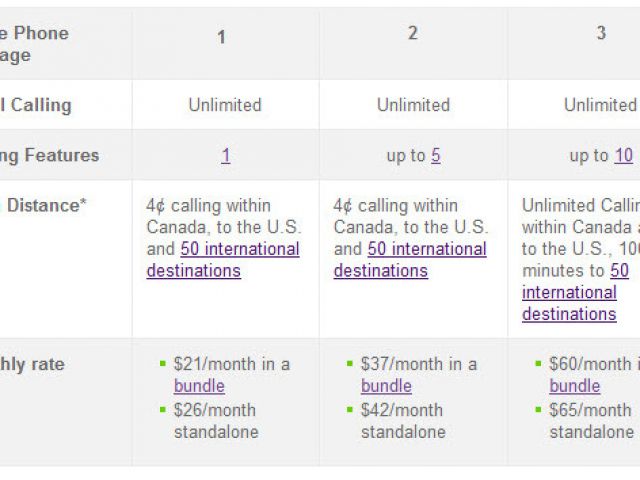The width and height of the screenshot is (640, 480).
Task: Select the package "1" column header
Action: click(221, 37)
